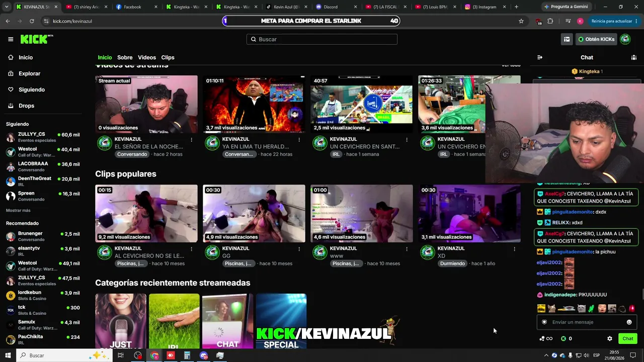This screenshot has height=362, width=644.
Task: Open Windows Start menu
Action: pyautogui.click(x=8, y=355)
